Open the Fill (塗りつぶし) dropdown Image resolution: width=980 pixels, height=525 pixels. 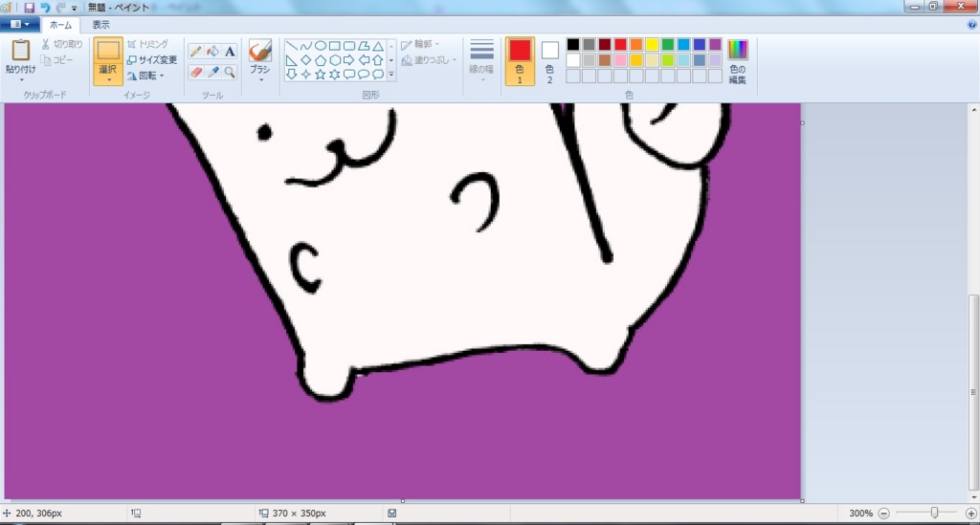click(x=428, y=60)
